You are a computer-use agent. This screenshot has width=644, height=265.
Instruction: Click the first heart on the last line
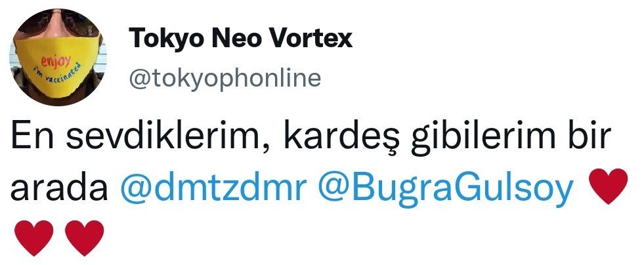[33, 238]
